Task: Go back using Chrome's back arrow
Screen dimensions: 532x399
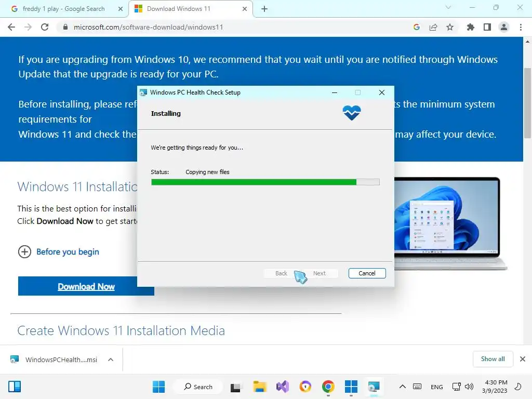Action: [11, 27]
